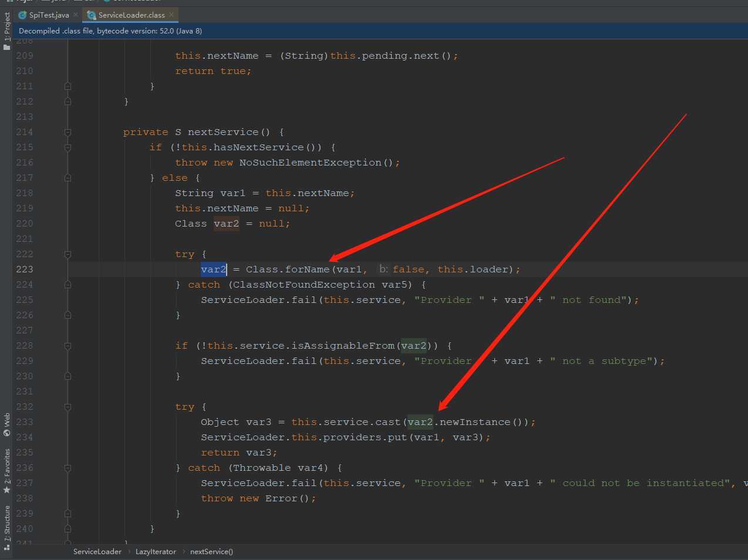This screenshot has width=748, height=560.
Task: Click the fold end marker at line 212
Action: [x=68, y=102]
